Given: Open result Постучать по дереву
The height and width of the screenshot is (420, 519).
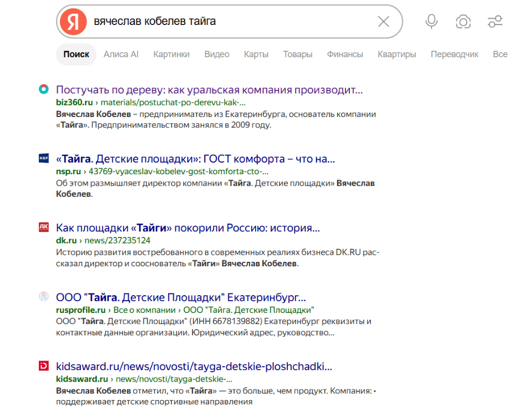Looking at the screenshot, I should [209, 90].
